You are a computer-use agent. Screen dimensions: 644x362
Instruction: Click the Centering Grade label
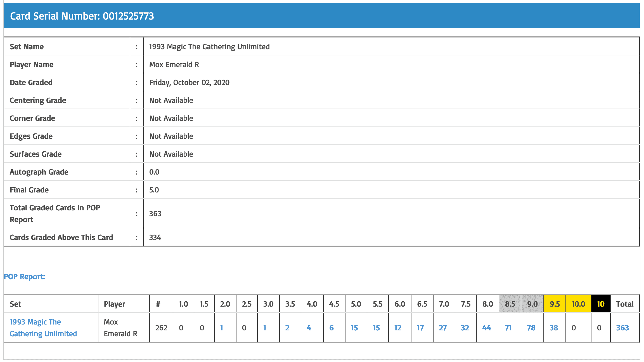pos(38,100)
